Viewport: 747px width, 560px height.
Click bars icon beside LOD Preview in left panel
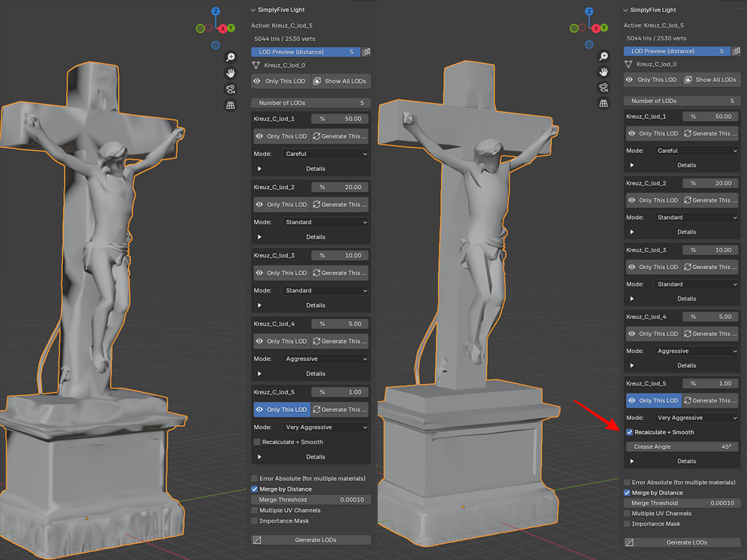point(367,52)
